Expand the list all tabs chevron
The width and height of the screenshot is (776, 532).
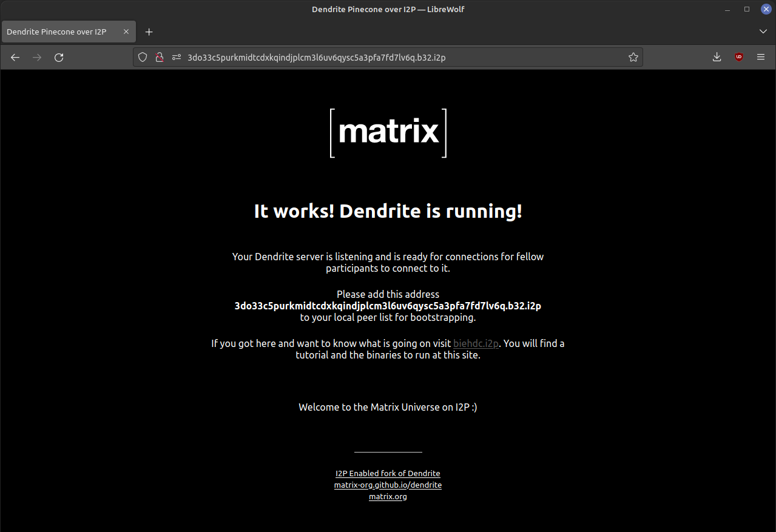(763, 32)
